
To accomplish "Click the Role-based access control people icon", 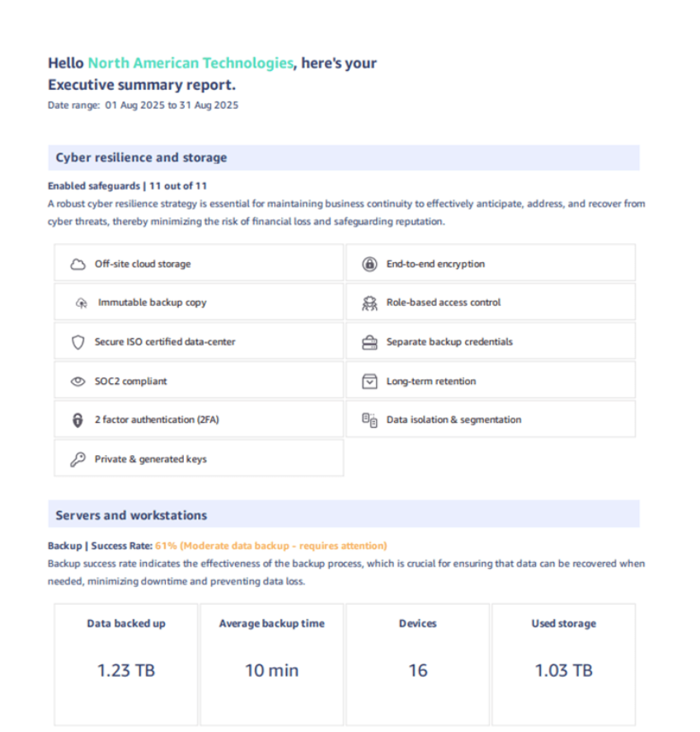I will point(369,303).
